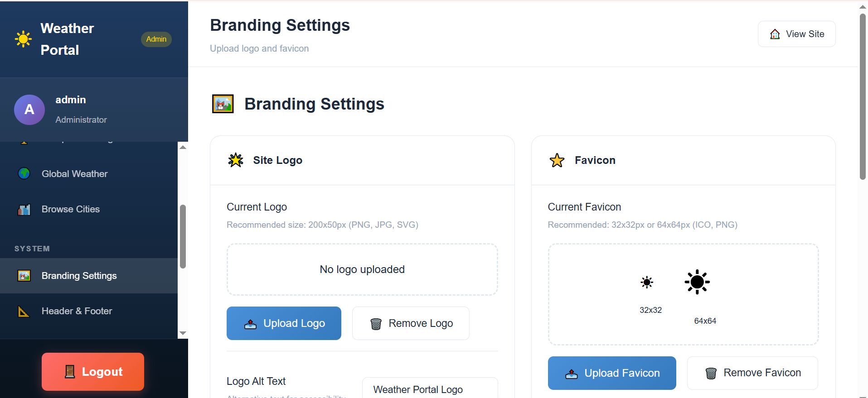This screenshot has height=398, width=868.
Task: Click the 64x64 favicon preview sun
Action: [x=697, y=282]
